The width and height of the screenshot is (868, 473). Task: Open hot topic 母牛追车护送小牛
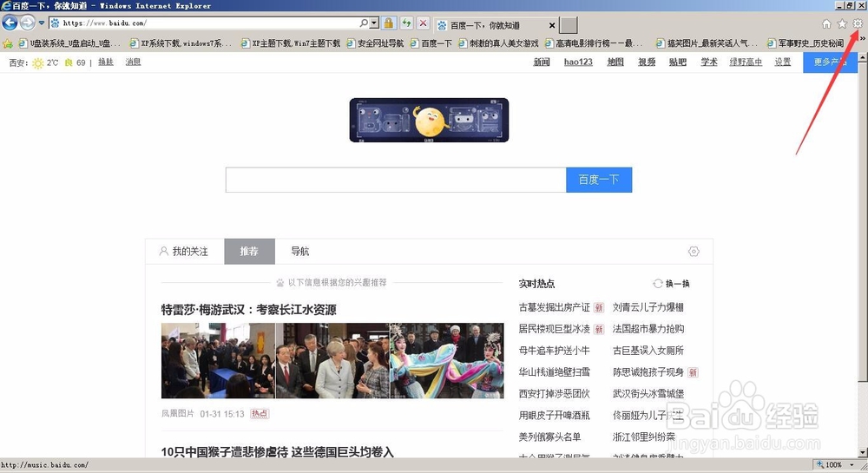point(554,350)
